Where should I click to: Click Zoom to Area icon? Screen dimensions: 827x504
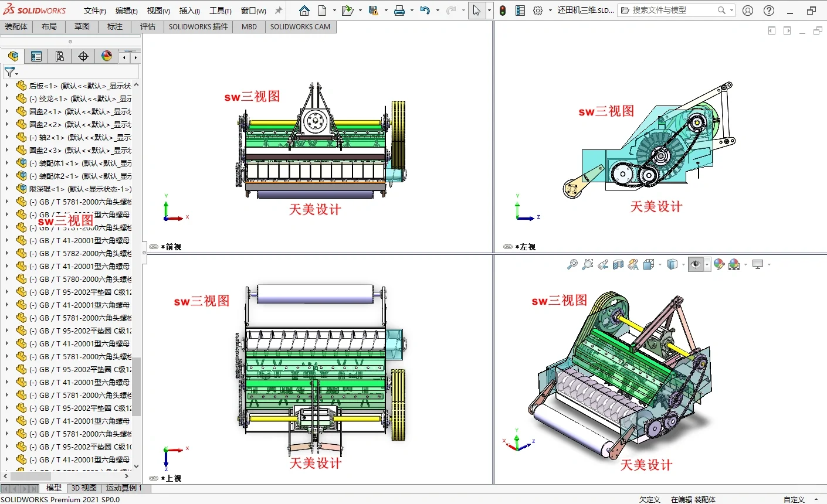pyautogui.click(x=588, y=265)
